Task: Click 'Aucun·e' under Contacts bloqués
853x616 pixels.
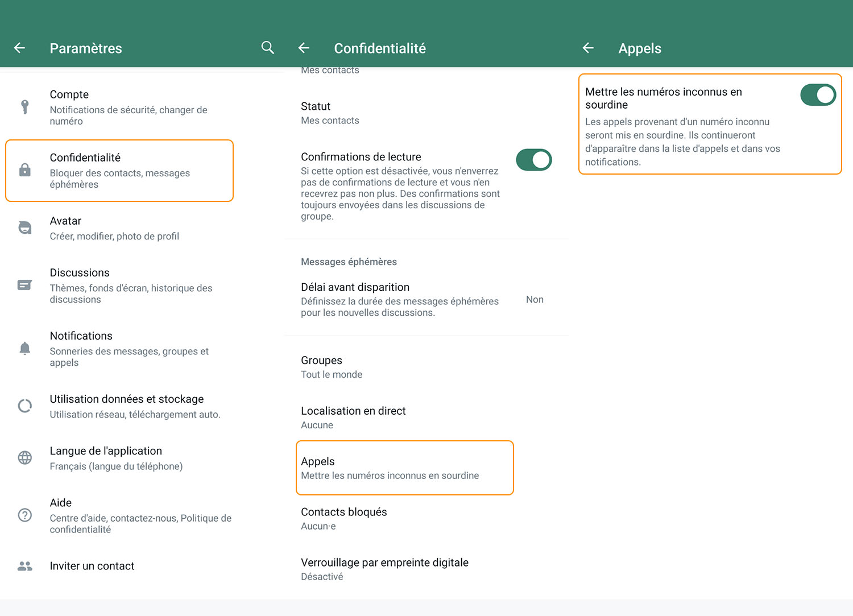Action: pos(318,526)
